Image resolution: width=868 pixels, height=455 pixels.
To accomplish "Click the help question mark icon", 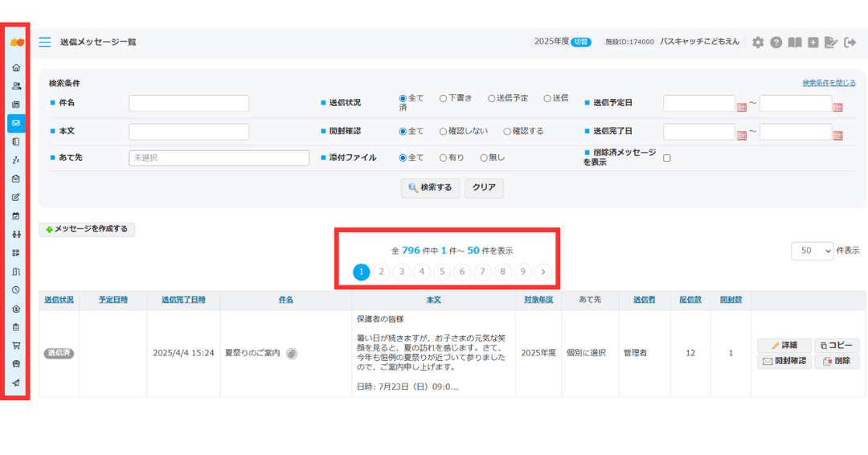I will click(776, 43).
